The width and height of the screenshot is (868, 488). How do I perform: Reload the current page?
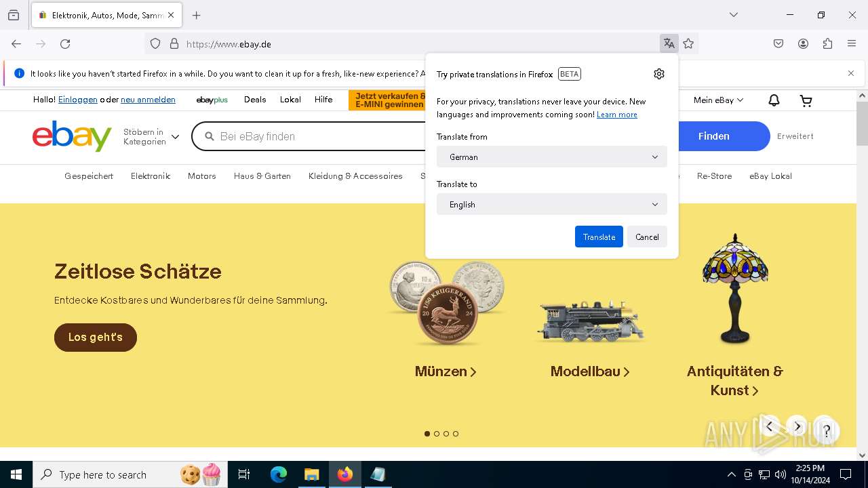tap(65, 44)
